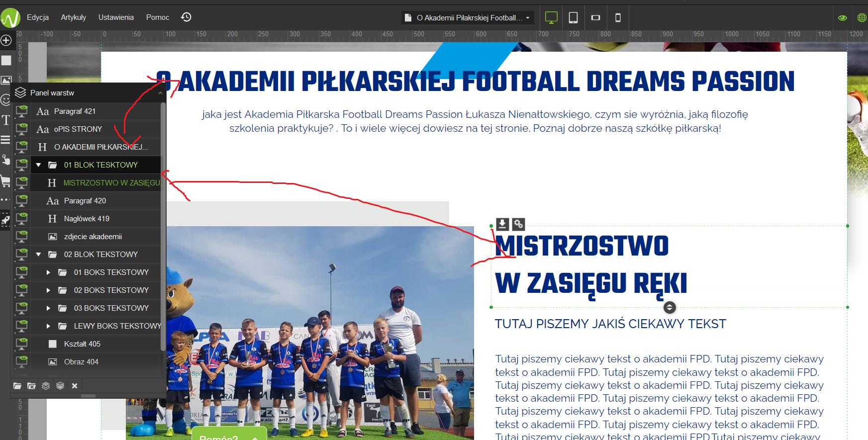Toggle visibility of Nagłówek 419 layer
This screenshot has height=440, width=868.
(x=21, y=219)
